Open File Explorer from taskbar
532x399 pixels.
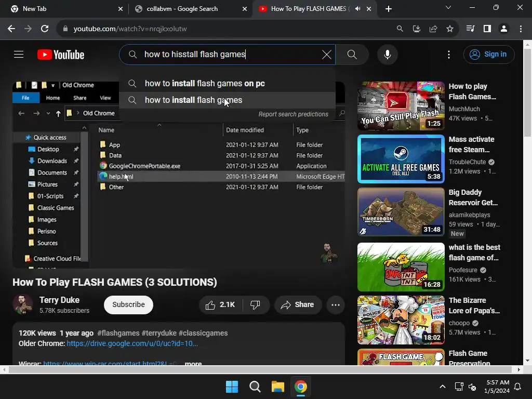point(278,387)
